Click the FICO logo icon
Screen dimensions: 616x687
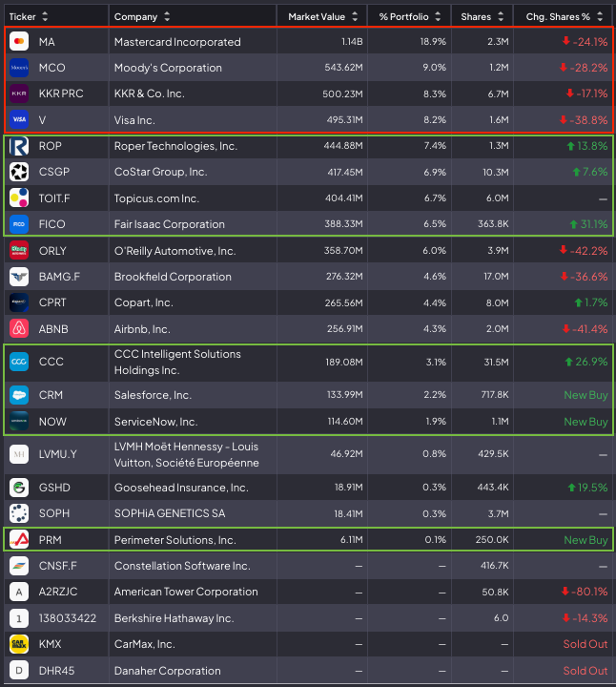tap(19, 224)
